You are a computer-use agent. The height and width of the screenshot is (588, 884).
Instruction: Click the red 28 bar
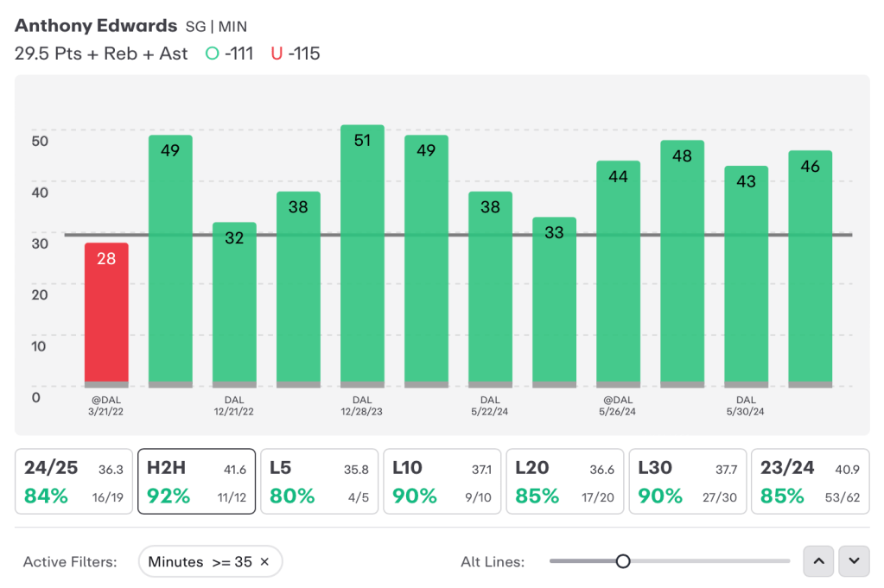pos(106,315)
